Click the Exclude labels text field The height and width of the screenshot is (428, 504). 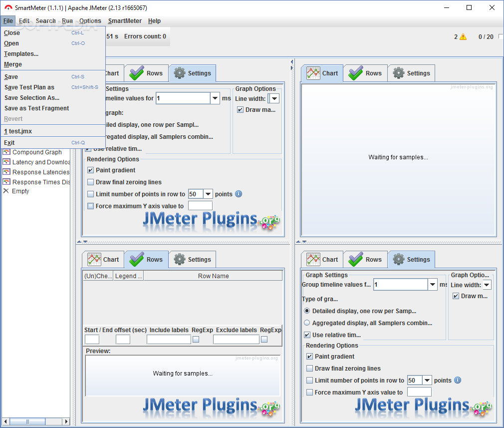(236, 340)
